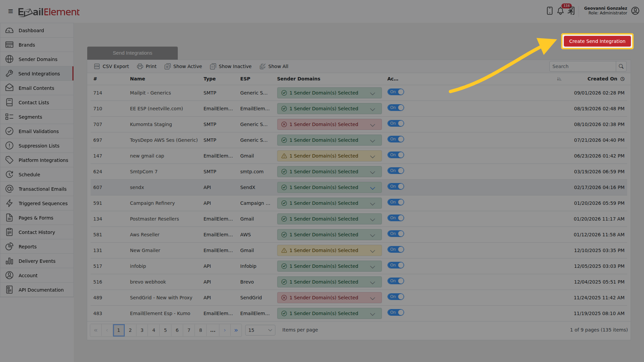Click the Platform Integrations tag icon
This screenshot has height=362, width=644.
9,160
